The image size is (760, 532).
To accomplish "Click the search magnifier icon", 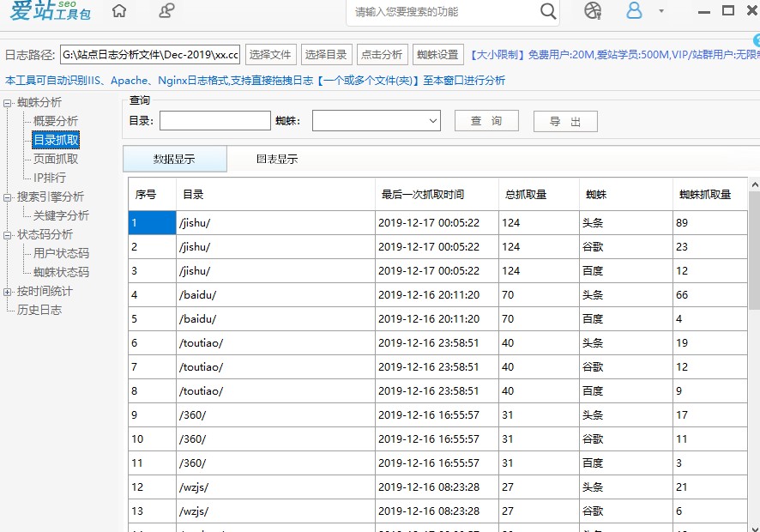I will coord(547,12).
